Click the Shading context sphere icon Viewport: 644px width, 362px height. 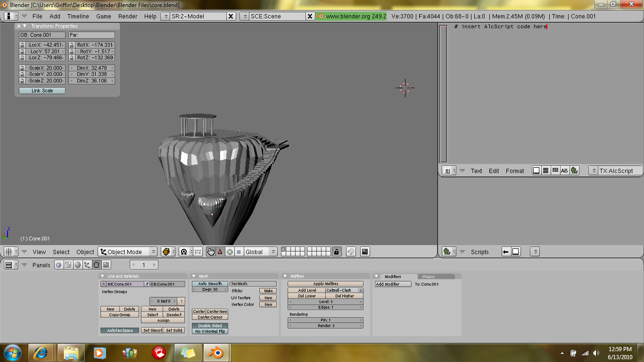point(78,265)
